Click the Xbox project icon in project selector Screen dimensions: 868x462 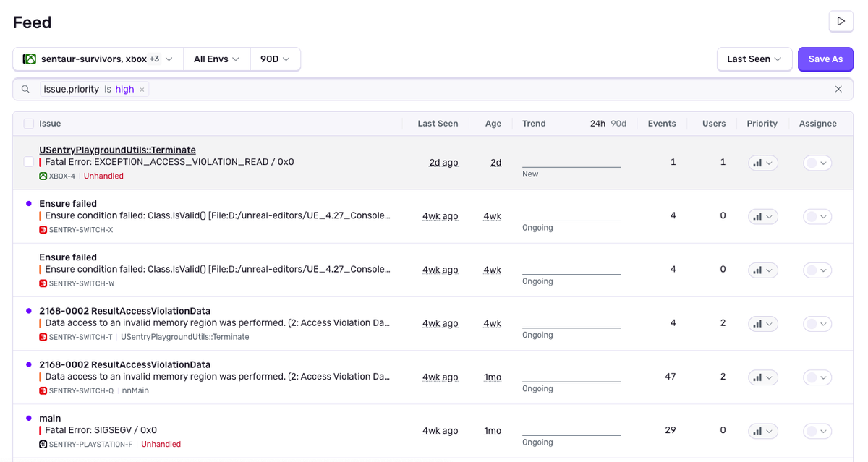[x=30, y=59]
